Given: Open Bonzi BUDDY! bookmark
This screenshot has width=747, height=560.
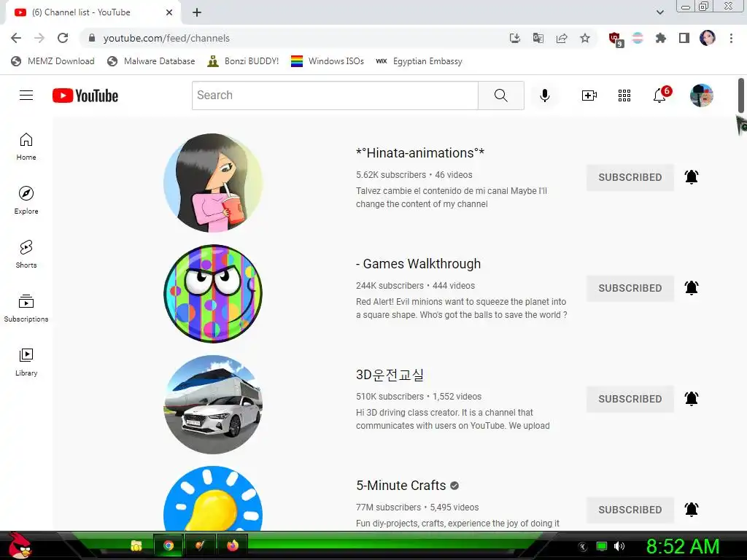Looking at the screenshot, I should pos(244,61).
